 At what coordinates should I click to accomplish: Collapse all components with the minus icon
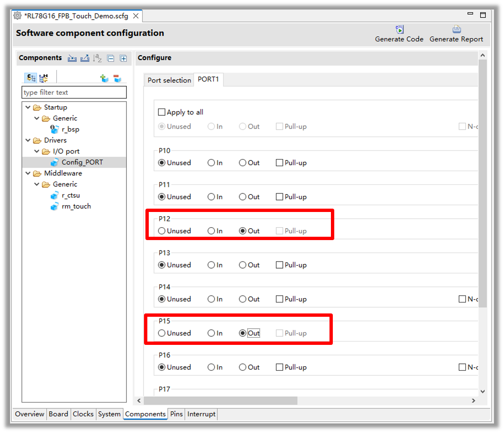pos(111,59)
